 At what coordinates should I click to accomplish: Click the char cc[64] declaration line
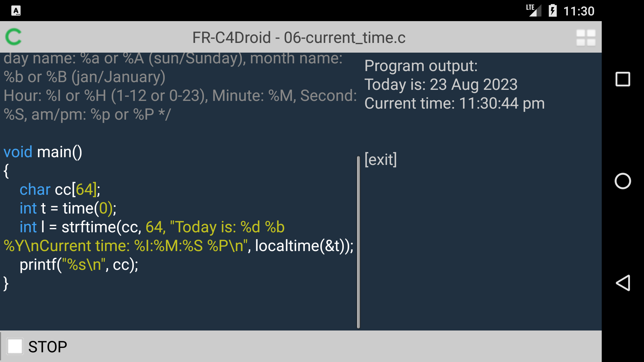[60, 190]
